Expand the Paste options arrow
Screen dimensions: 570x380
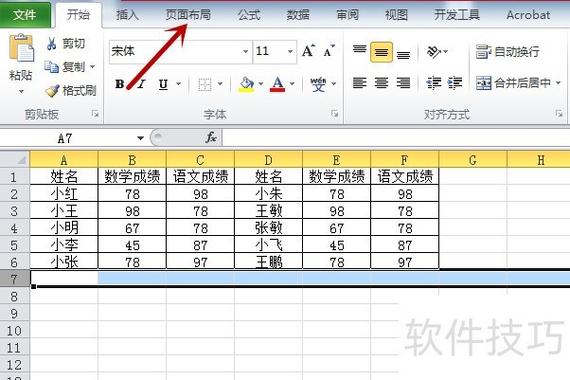(21, 92)
